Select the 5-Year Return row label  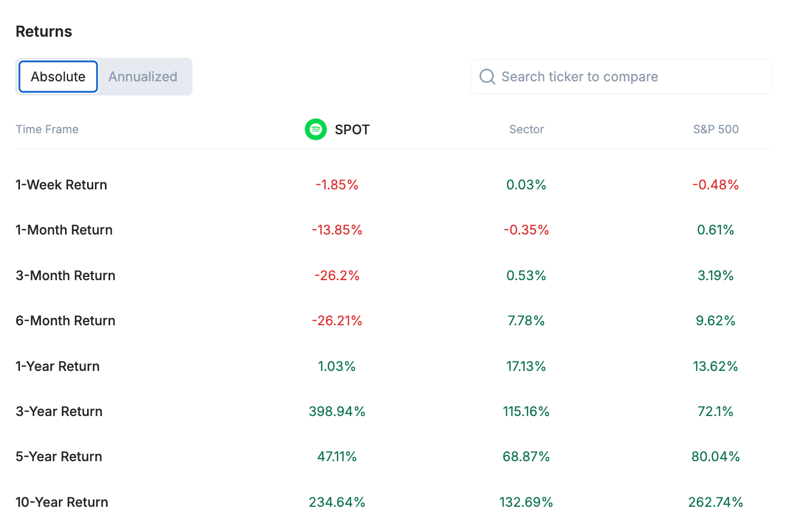59,456
